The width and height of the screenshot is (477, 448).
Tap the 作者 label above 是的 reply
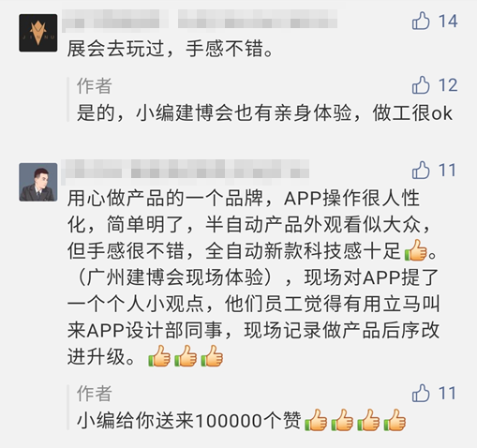click(95, 86)
